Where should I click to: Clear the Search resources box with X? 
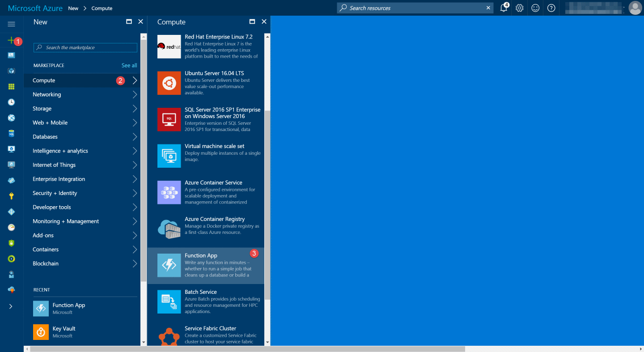[488, 8]
